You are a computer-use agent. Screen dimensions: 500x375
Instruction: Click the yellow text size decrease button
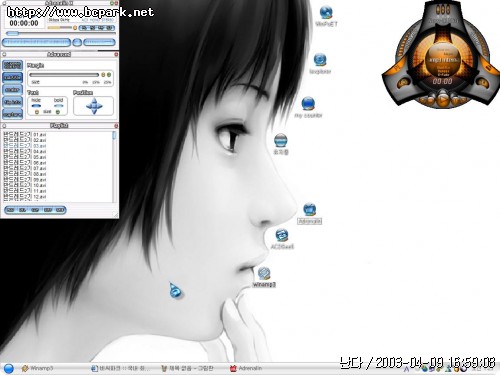point(37,112)
